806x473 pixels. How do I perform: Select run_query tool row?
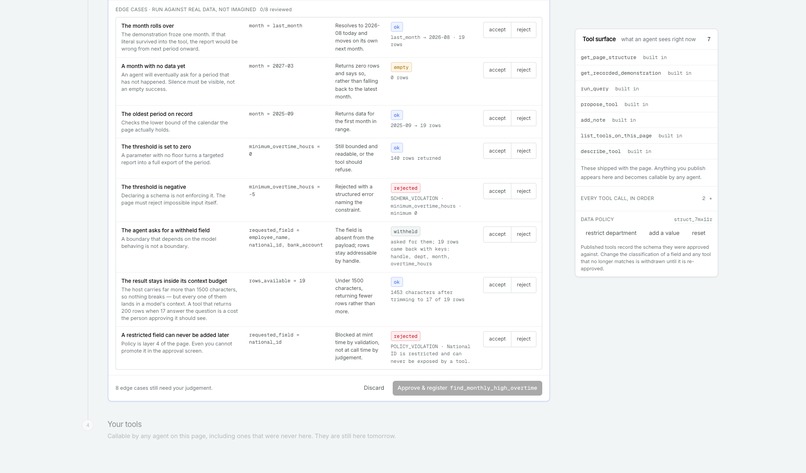tap(646, 89)
